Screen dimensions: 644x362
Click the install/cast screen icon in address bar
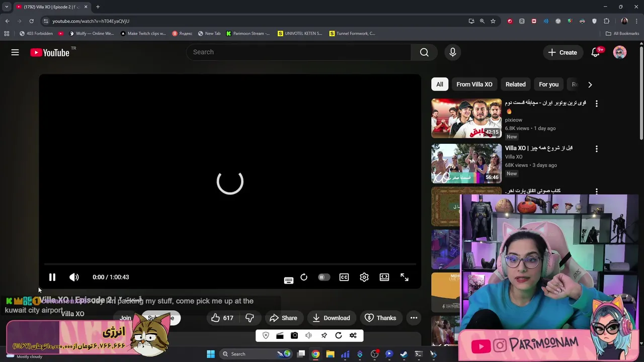471,21
